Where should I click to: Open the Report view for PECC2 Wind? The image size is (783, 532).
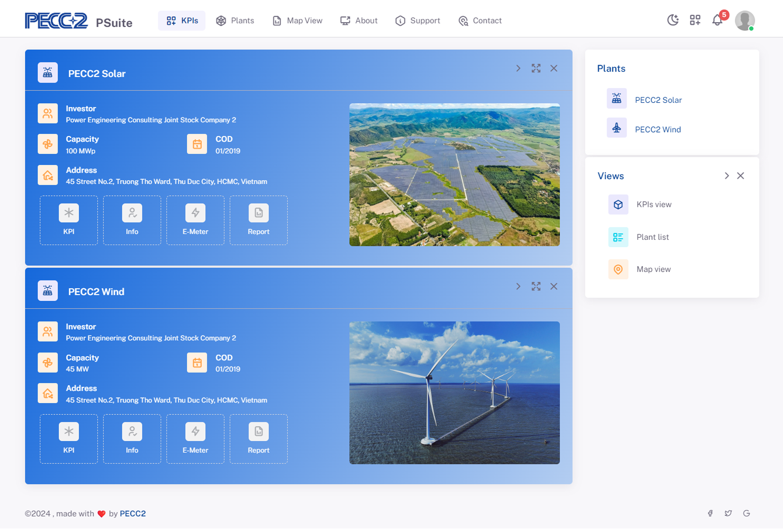click(258, 438)
